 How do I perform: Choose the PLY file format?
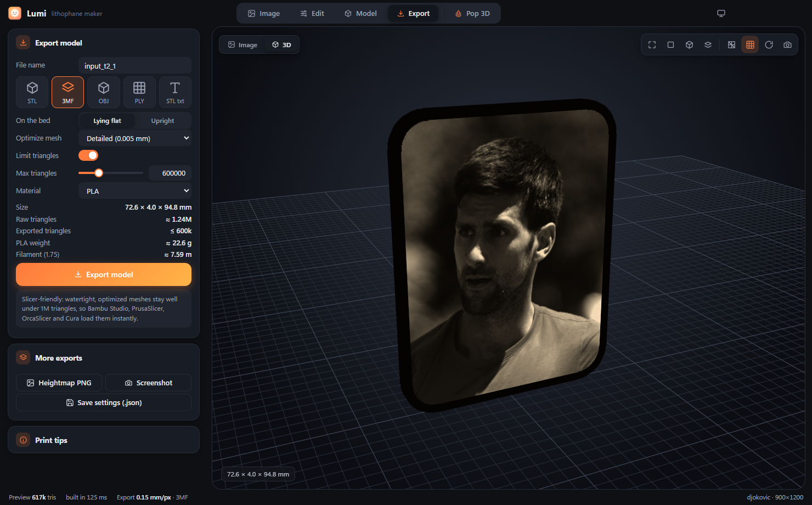coord(139,92)
